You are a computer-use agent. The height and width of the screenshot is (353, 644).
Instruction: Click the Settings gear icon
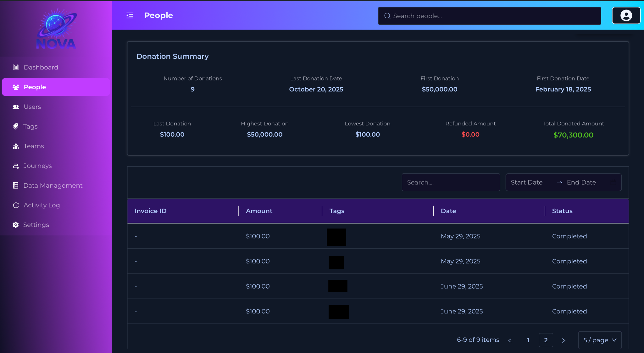tap(16, 225)
